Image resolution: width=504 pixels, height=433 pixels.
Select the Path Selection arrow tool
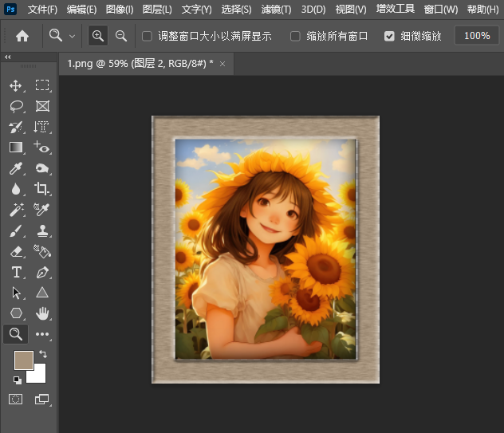16,293
